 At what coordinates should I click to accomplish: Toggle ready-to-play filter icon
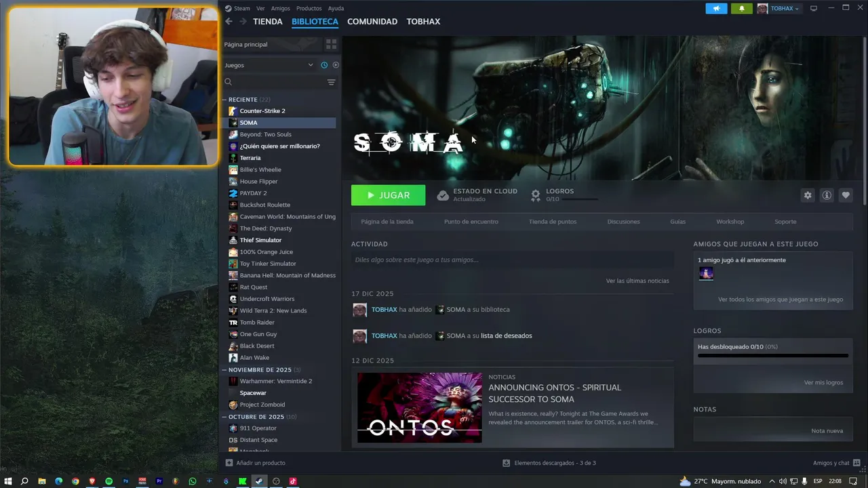pyautogui.click(x=336, y=65)
